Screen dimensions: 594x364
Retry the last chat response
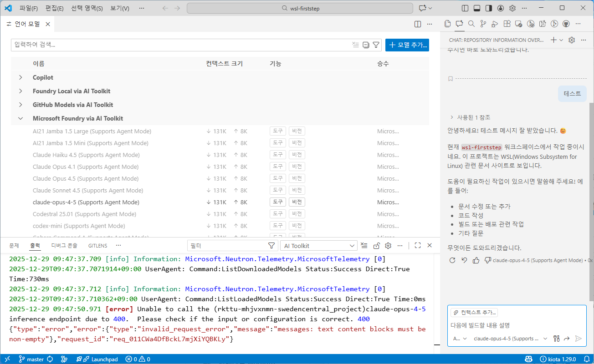pos(452,260)
